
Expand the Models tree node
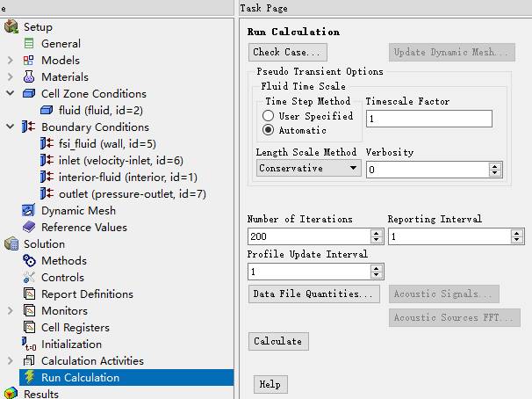tap(10, 61)
